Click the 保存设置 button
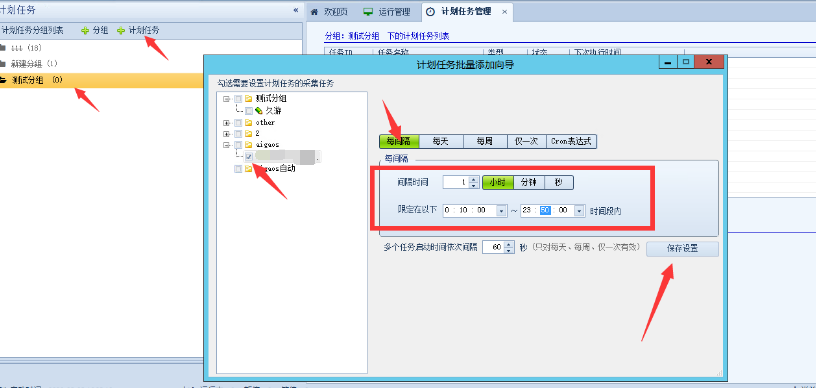 [682, 249]
